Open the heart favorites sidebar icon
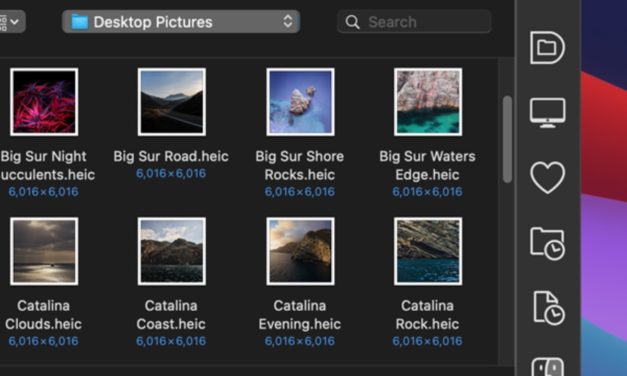627x376 pixels. (547, 178)
